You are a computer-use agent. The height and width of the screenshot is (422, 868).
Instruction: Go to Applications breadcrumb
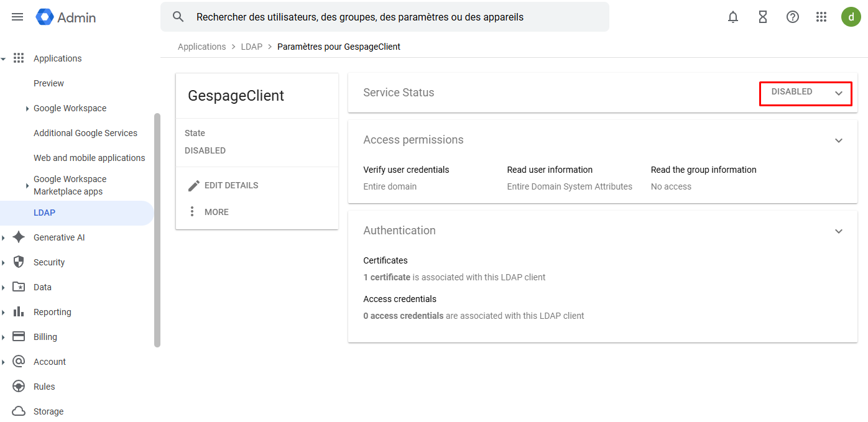(x=201, y=47)
